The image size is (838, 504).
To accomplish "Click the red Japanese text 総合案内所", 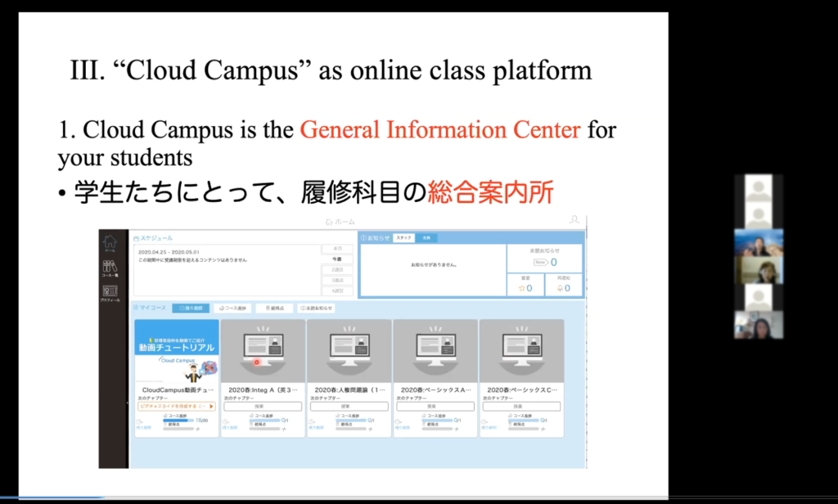I will tap(491, 192).
